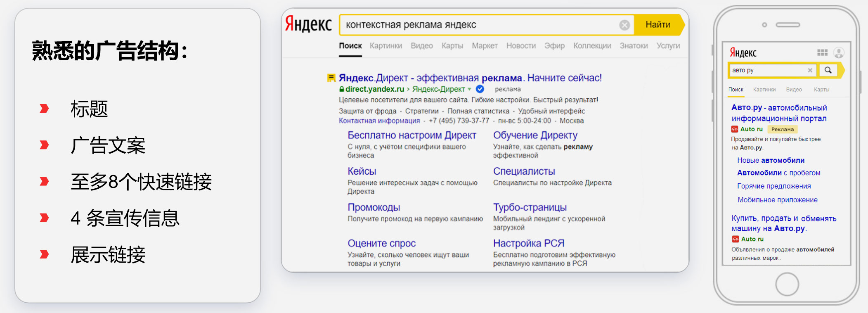Open the Оцените спрос quick link
The height and width of the screenshot is (313, 868).
click(381, 244)
